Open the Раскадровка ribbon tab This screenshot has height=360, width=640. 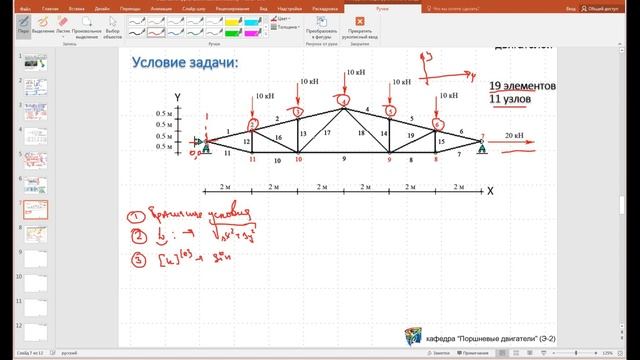click(325, 9)
